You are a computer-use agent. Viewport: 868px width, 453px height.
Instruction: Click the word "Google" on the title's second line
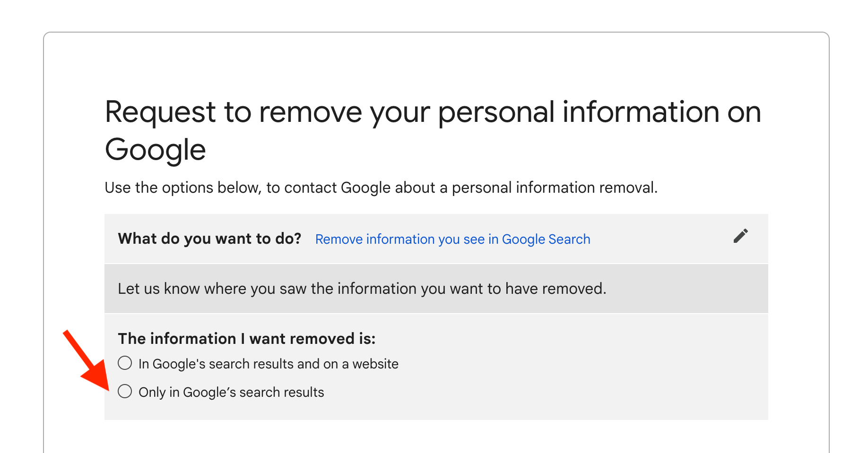156,150
